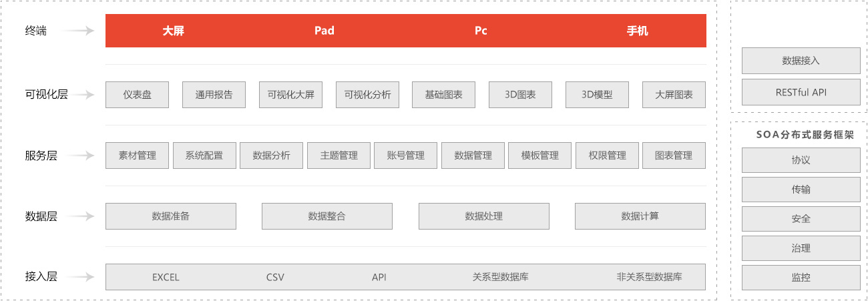Click CSV in the access layer

click(275, 277)
